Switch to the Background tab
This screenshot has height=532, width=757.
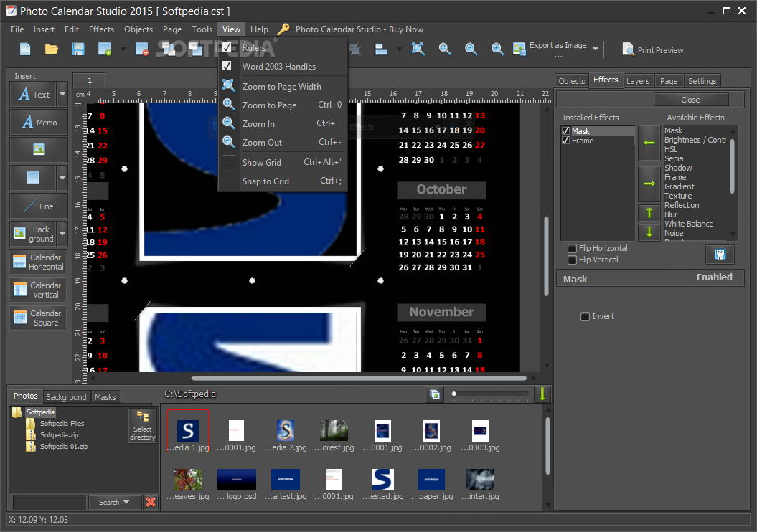[x=66, y=397]
